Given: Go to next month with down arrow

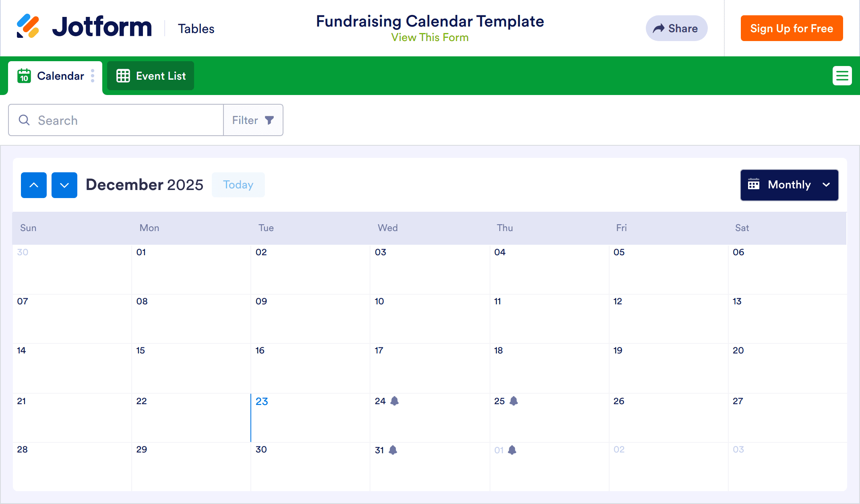Looking at the screenshot, I should (64, 185).
